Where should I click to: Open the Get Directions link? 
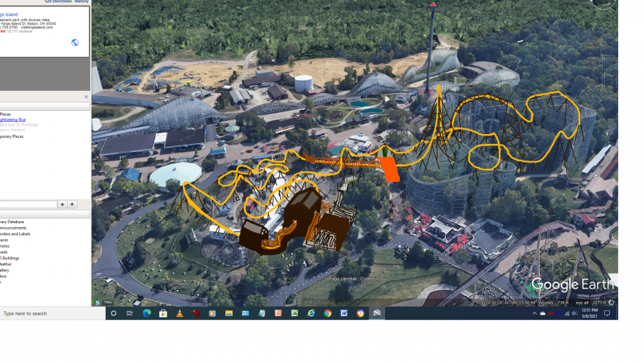pos(58,1)
